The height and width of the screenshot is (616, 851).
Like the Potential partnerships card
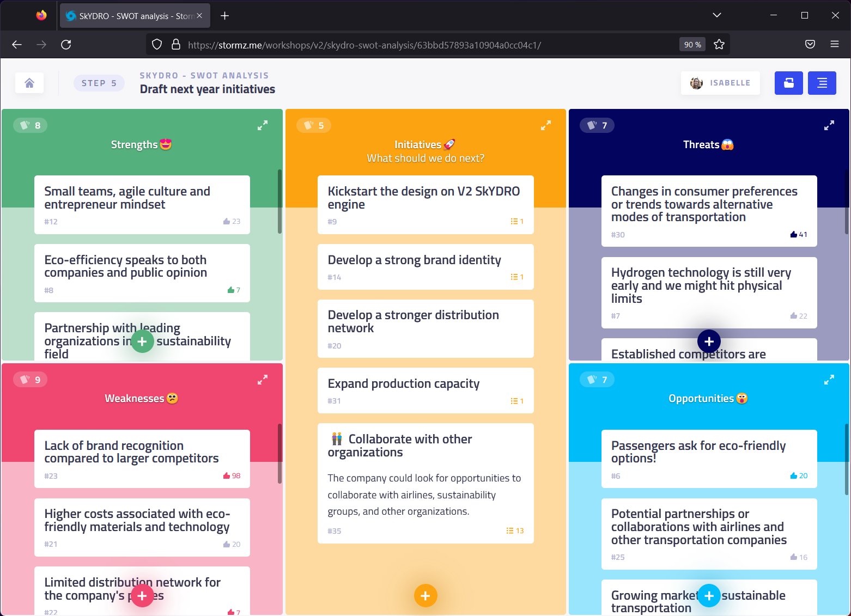point(799,557)
